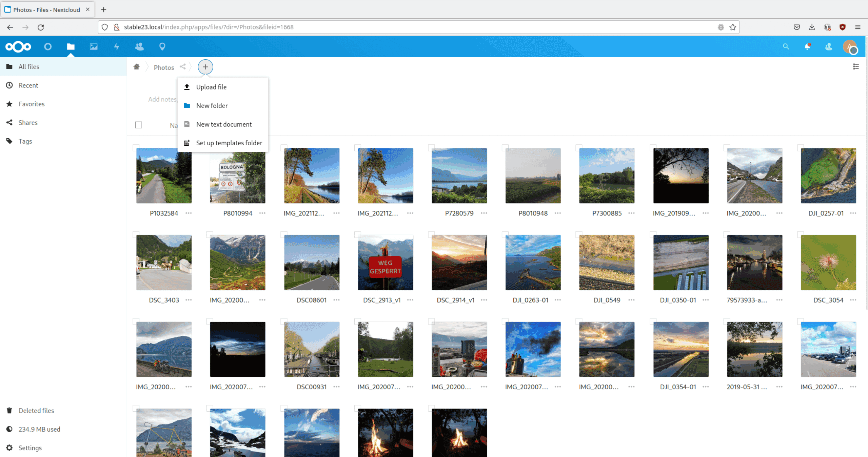Open the Maps location pin icon
868x457 pixels.
[162, 47]
